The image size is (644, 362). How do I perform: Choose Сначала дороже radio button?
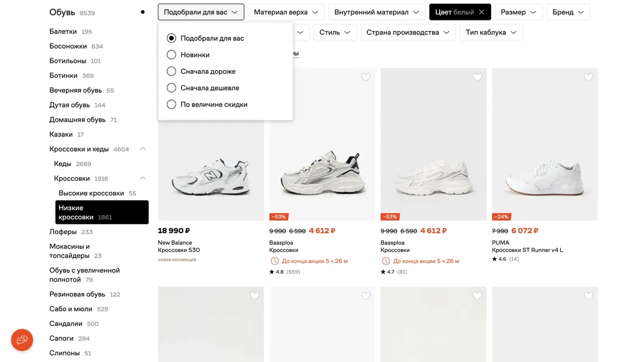click(x=172, y=71)
